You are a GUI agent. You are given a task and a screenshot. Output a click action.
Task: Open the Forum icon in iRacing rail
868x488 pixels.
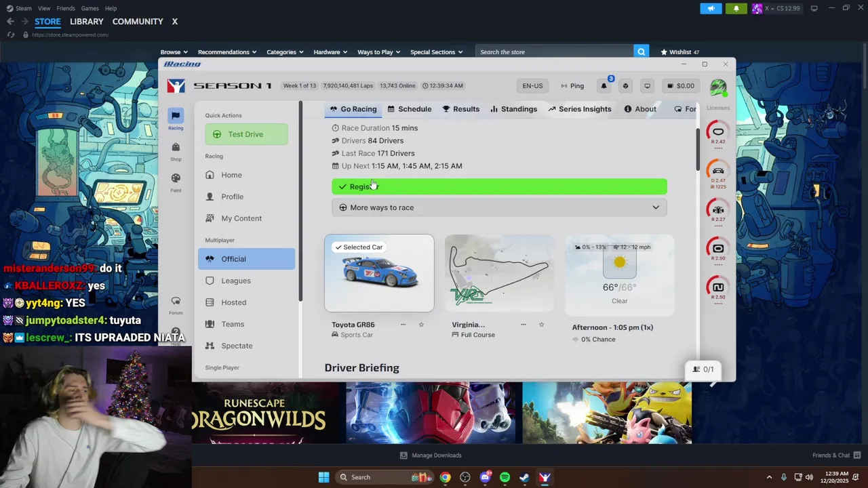(176, 305)
